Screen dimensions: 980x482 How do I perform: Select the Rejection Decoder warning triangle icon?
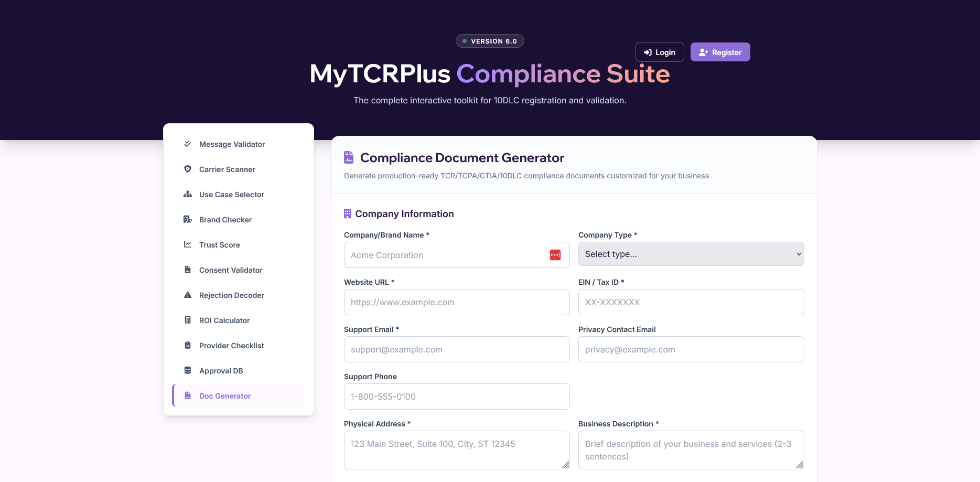[187, 295]
